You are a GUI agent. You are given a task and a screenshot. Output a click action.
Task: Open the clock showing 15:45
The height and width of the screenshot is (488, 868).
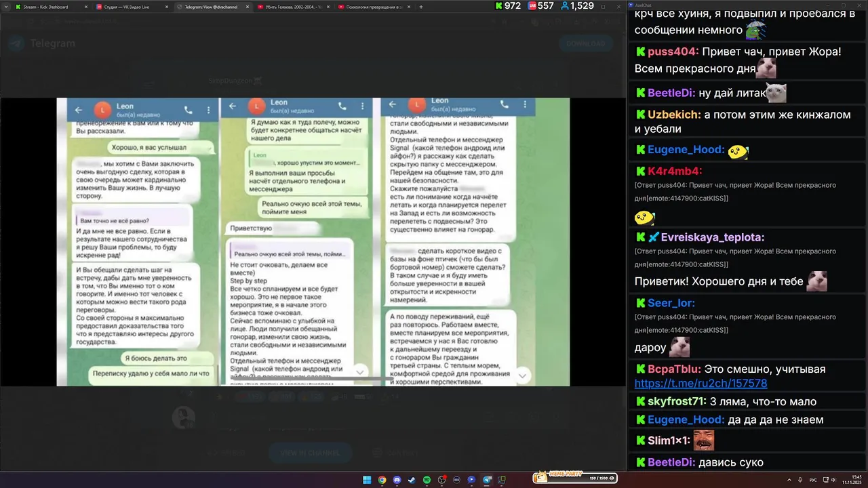(853, 480)
